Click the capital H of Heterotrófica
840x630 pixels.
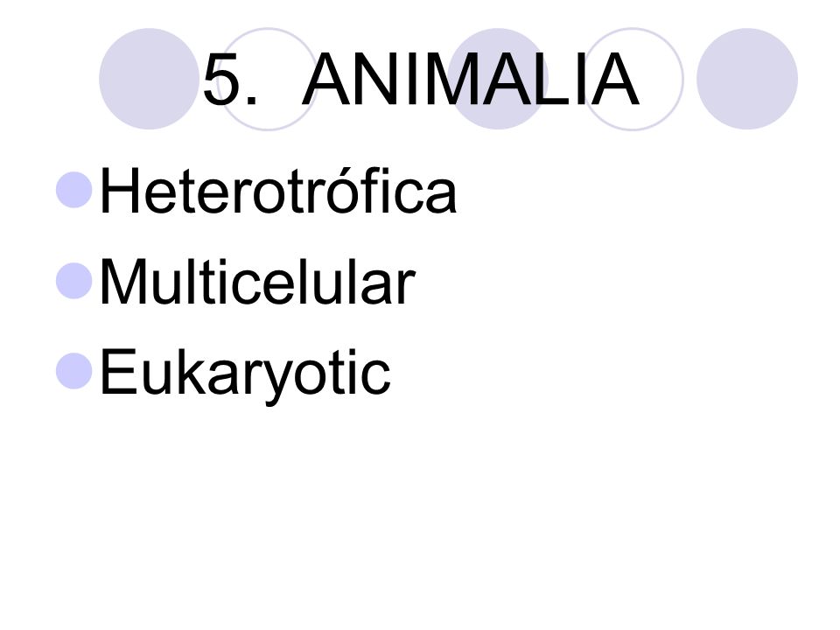120,191
